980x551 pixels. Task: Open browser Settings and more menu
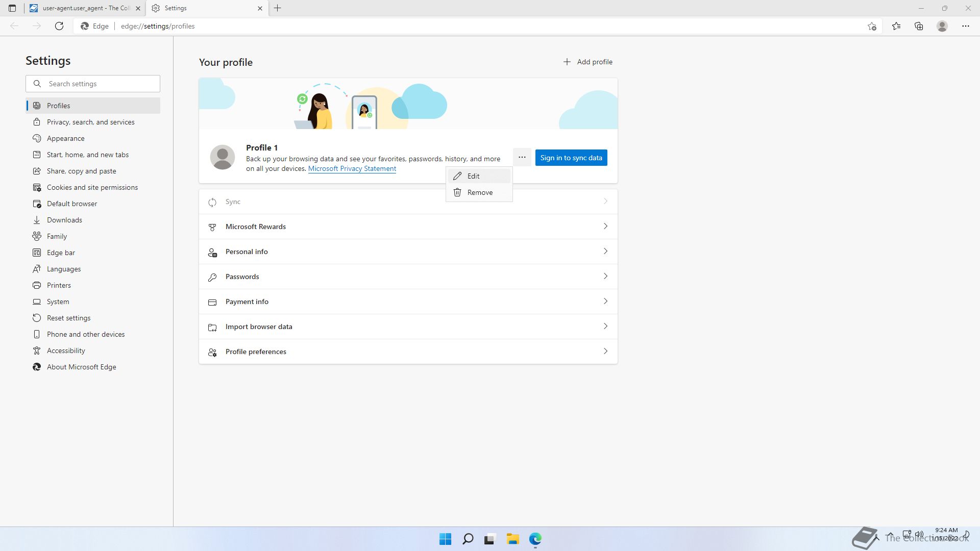(966, 26)
